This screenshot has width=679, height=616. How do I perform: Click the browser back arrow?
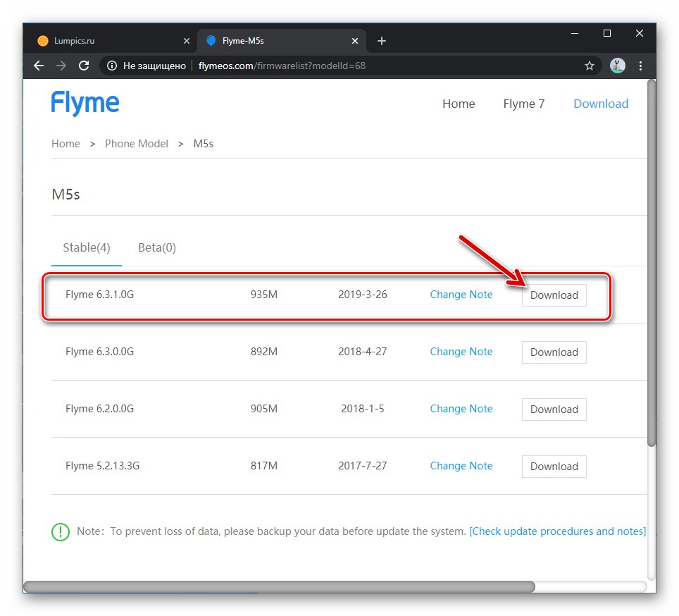38,66
